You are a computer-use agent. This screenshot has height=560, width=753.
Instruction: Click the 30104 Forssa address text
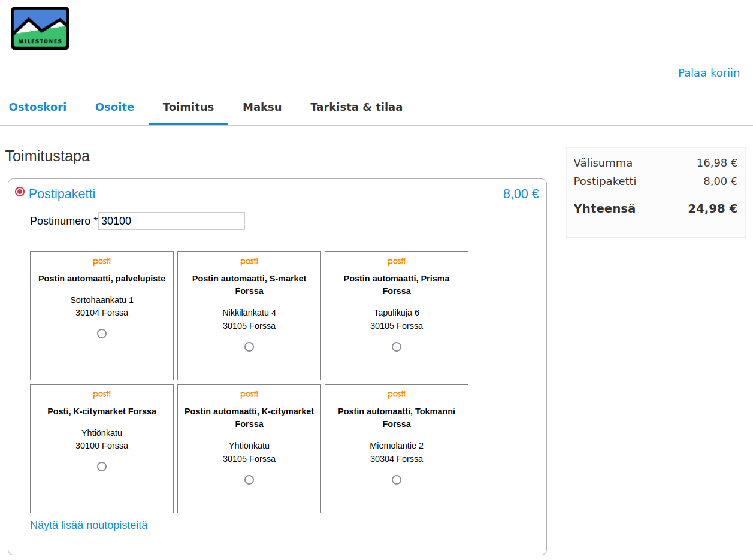[x=102, y=313]
